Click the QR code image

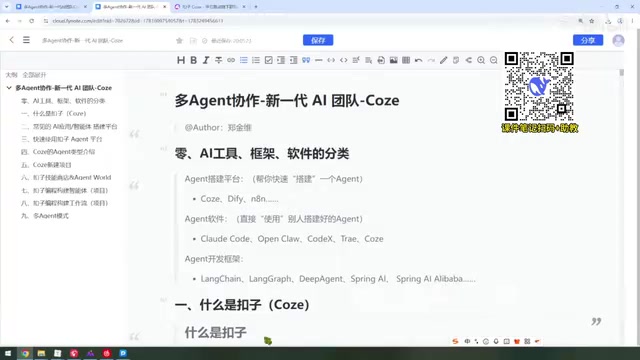point(539,86)
